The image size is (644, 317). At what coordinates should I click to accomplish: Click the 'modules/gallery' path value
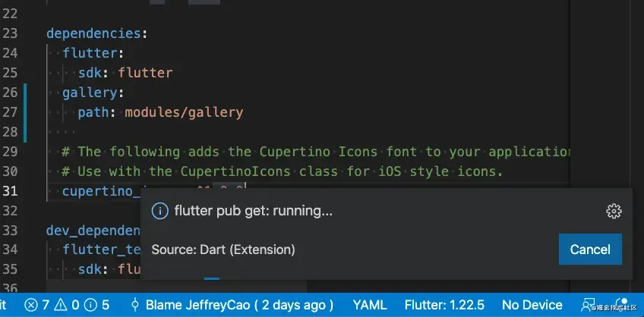(x=184, y=112)
